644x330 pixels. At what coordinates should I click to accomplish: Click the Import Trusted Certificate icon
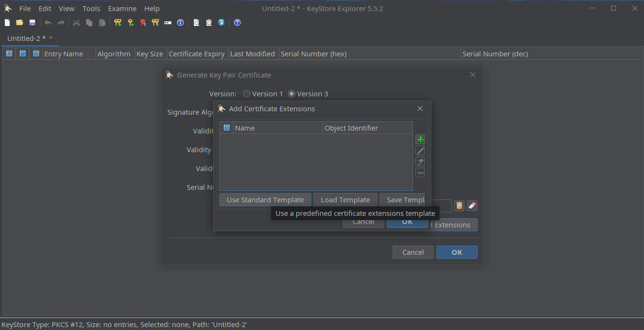tap(143, 23)
